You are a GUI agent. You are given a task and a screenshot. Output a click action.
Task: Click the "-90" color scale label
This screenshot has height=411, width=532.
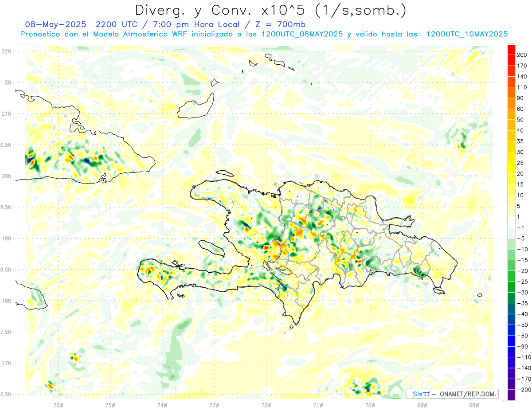pos(522,346)
